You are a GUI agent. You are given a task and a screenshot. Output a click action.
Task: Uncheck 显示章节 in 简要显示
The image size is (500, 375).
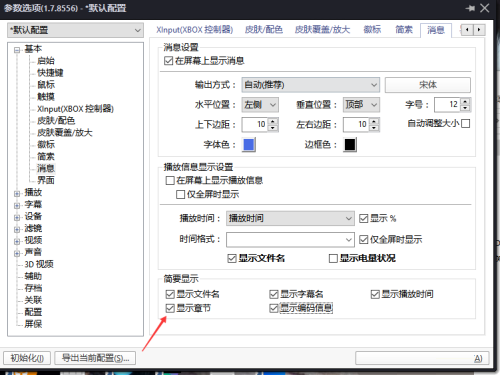(x=170, y=308)
